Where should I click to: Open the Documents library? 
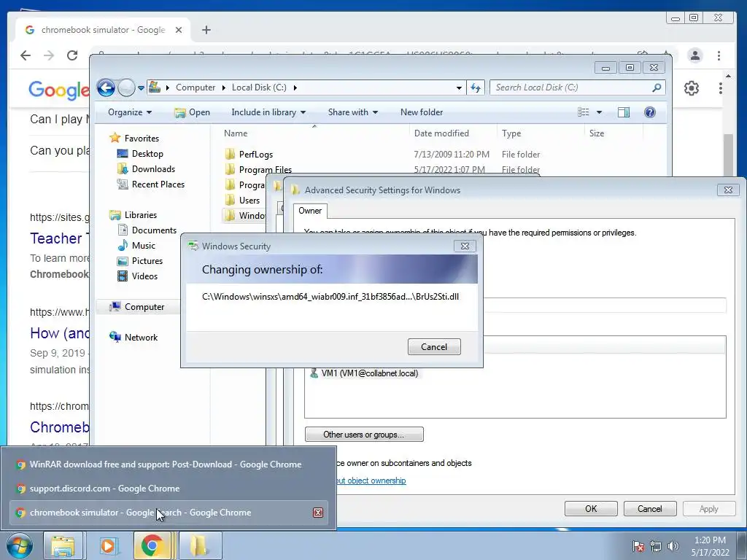154,230
